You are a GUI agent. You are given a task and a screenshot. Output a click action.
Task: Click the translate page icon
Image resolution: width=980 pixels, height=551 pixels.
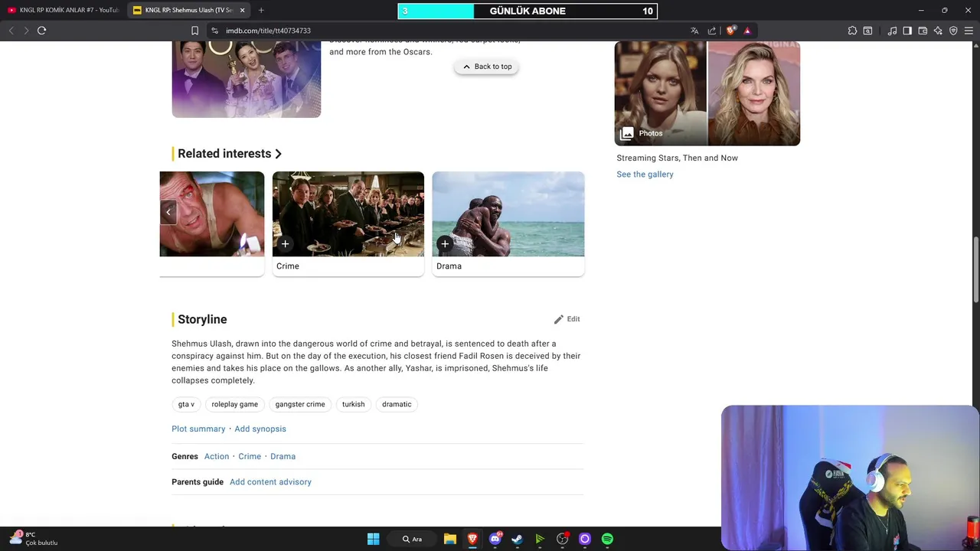coord(694,31)
